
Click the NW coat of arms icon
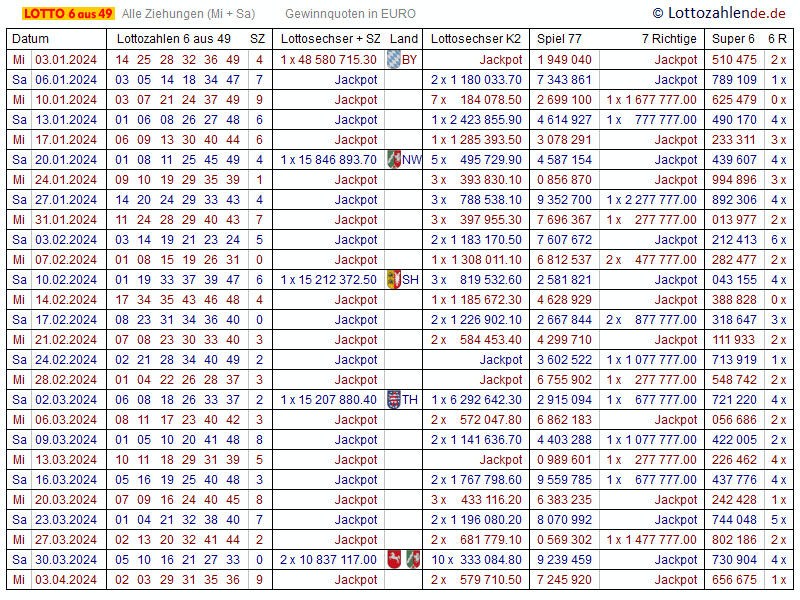(x=394, y=160)
